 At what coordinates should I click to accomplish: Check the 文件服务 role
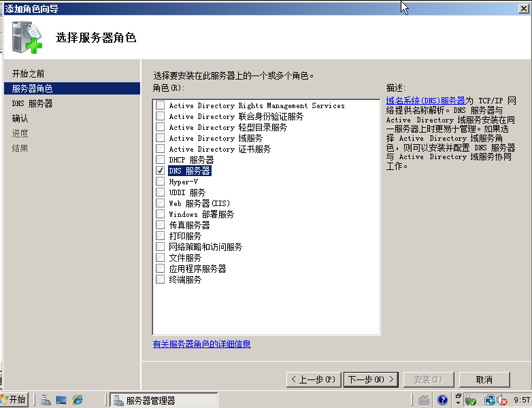(x=160, y=257)
